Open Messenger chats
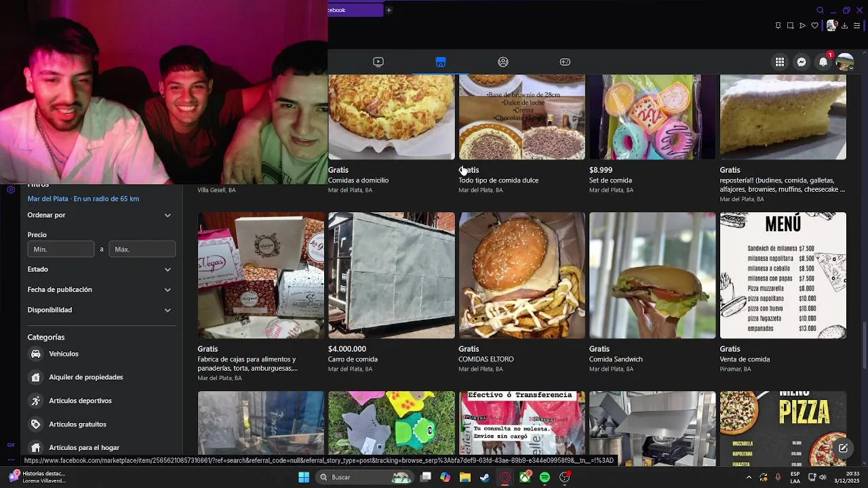The height and width of the screenshot is (488, 868). (802, 62)
